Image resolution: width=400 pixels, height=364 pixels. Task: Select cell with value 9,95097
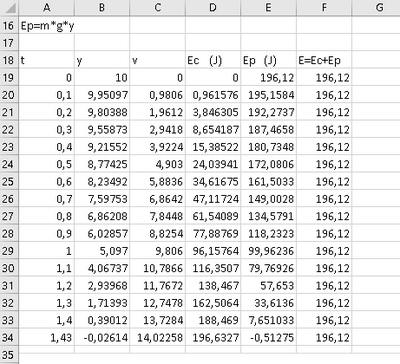pyautogui.click(x=102, y=95)
